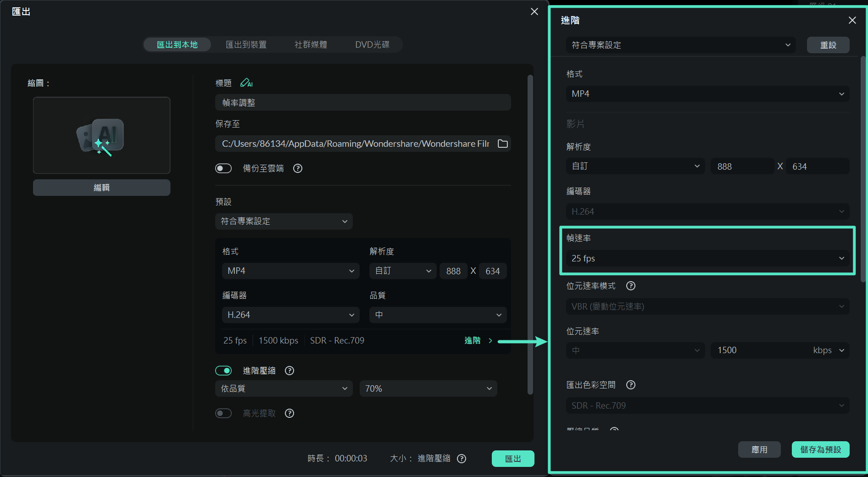868x477 pixels.
Task: Switch to the 社群媒體 tab
Action: coord(311,44)
